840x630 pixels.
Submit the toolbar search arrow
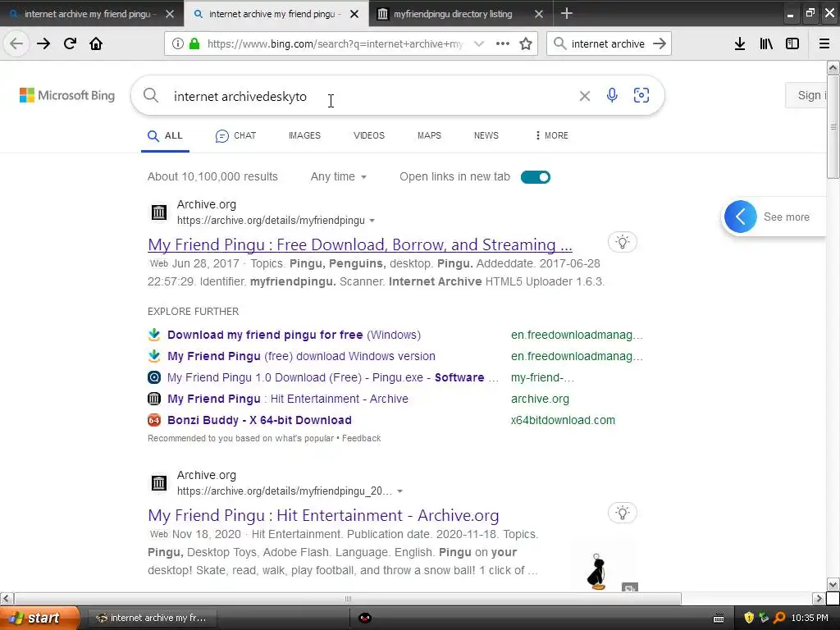pos(660,44)
